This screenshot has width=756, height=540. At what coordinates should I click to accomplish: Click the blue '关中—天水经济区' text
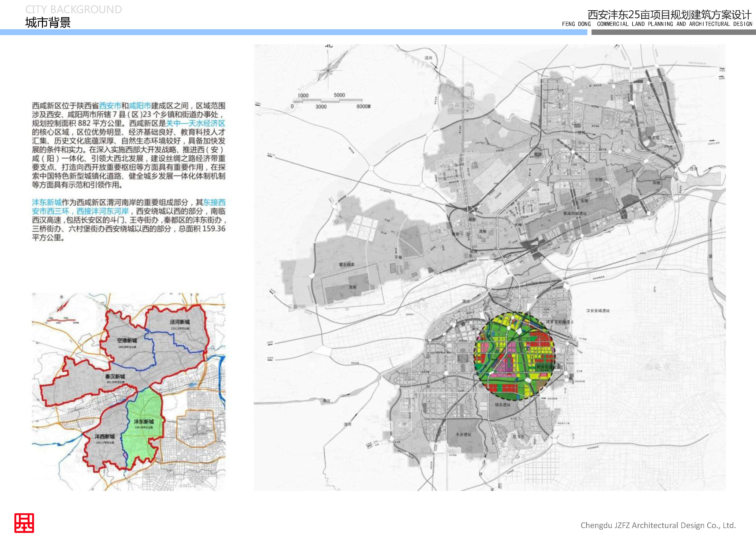pyautogui.click(x=196, y=123)
